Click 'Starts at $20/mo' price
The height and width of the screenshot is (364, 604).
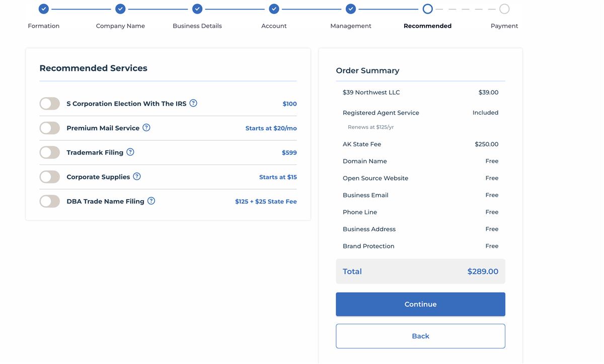(271, 128)
